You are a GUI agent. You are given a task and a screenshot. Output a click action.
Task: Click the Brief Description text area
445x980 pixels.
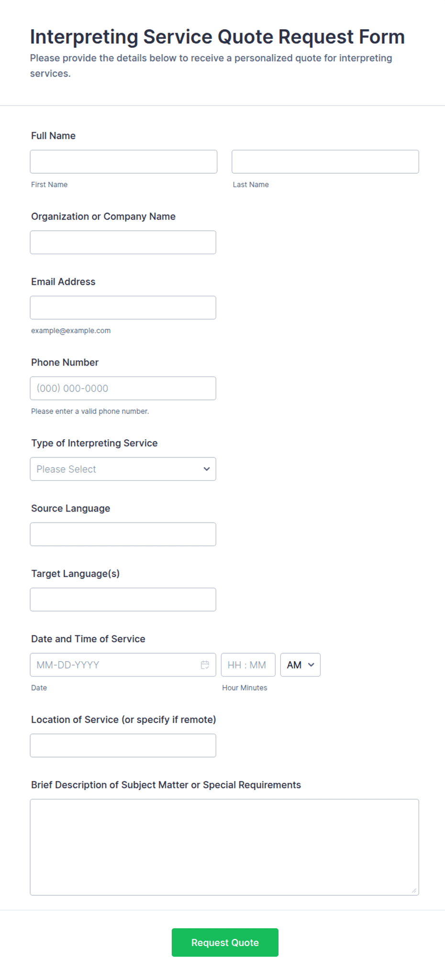[x=224, y=847]
